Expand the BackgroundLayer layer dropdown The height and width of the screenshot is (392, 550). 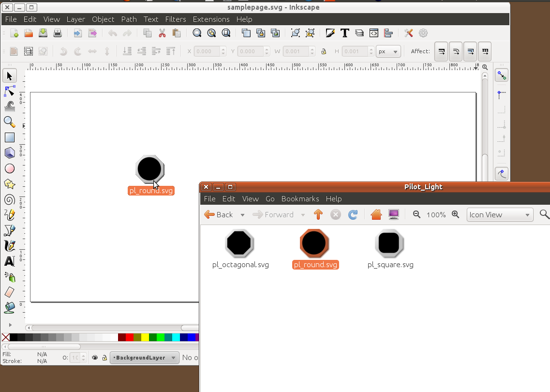144,358
